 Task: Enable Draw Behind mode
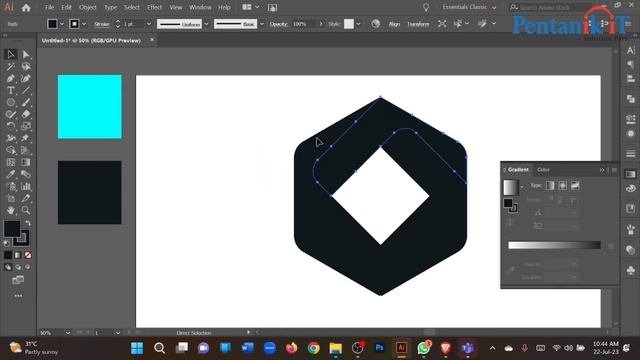coord(18,267)
